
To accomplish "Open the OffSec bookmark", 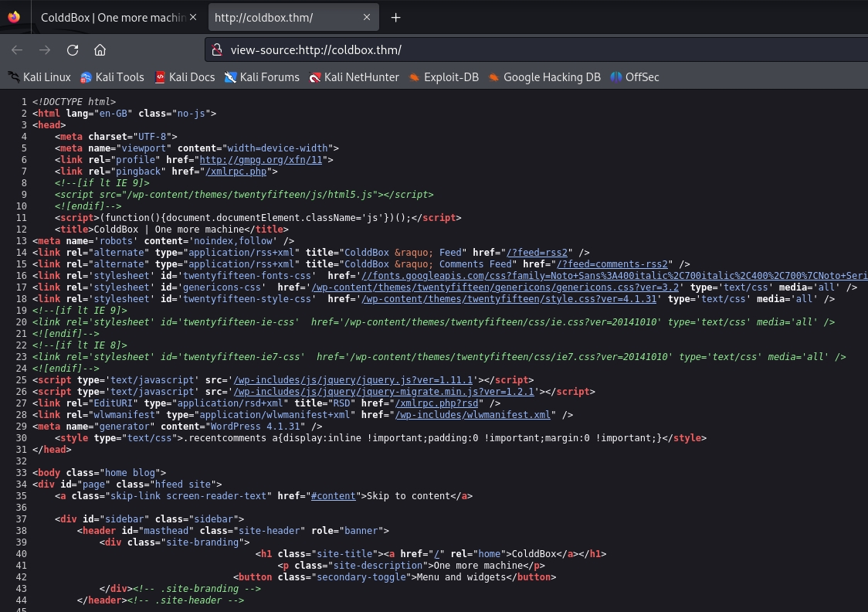I will 635,77.
